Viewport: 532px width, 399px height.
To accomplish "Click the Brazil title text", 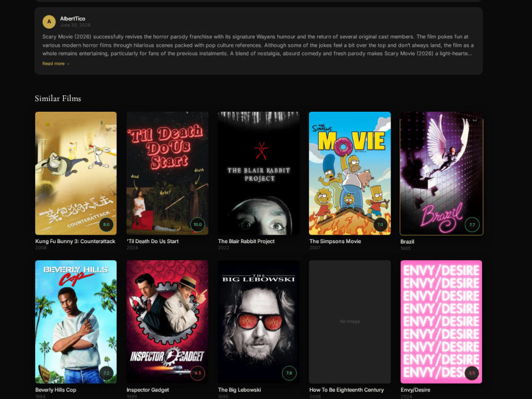I will point(407,242).
